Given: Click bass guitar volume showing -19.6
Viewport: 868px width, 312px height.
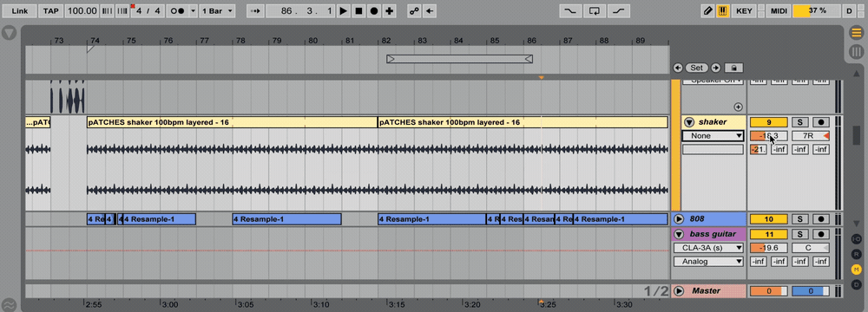Looking at the screenshot, I should [768, 248].
